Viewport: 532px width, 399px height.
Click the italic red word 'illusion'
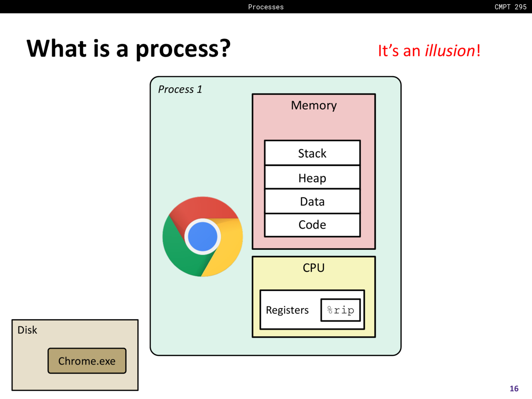450,51
